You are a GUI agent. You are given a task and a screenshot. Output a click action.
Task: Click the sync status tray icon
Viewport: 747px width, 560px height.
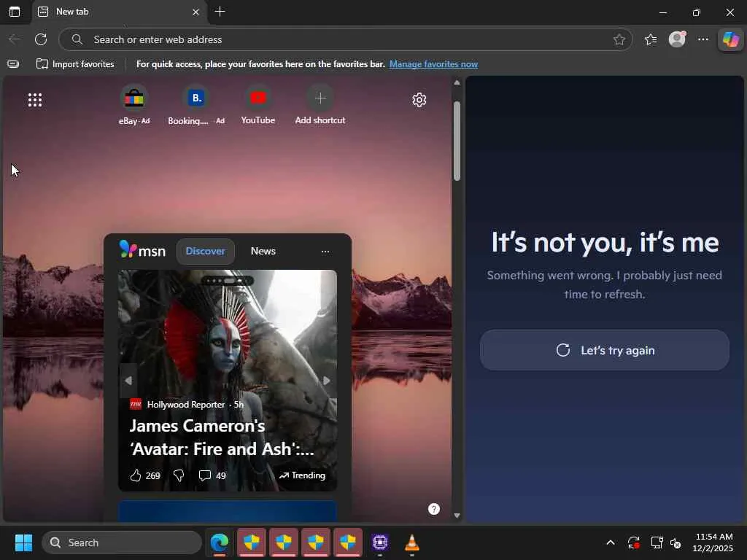[634, 542]
